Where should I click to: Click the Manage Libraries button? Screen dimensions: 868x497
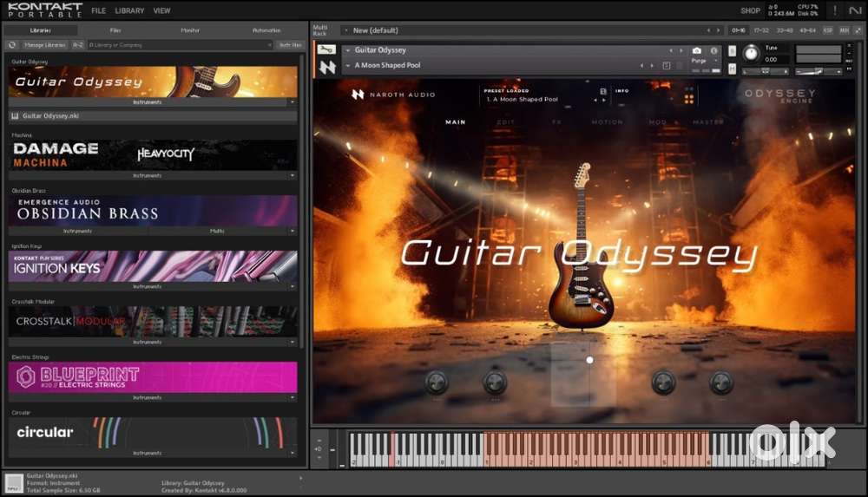tap(45, 44)
